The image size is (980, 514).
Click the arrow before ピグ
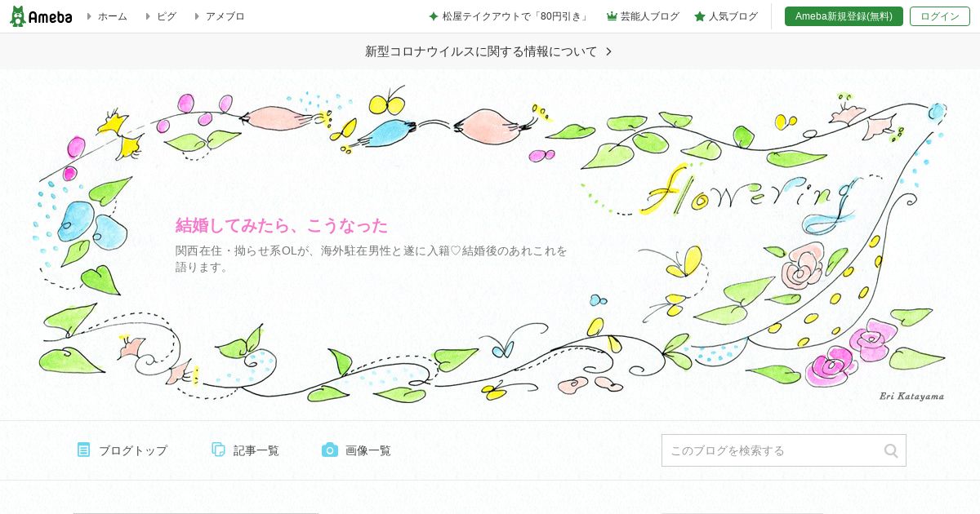click(148, 16)
